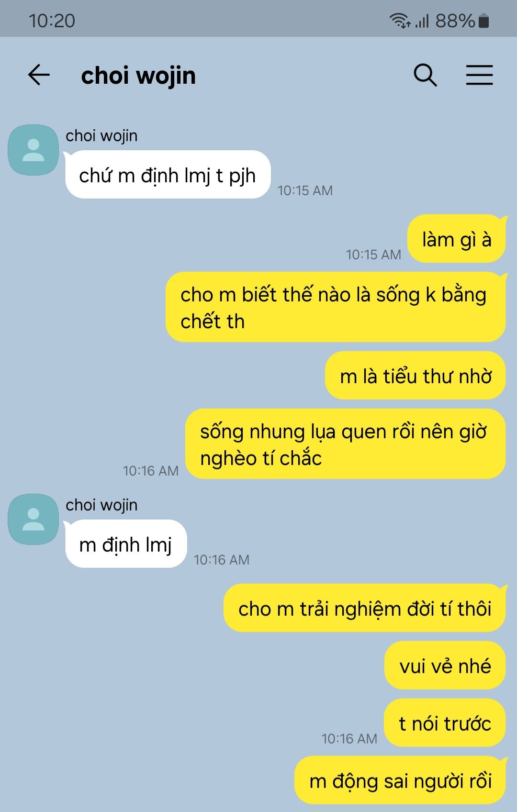Tap the Wi-Fi icon in status bar
Image resolution: width=517 pixels, height=812 pixels.
tap(400, 21)
